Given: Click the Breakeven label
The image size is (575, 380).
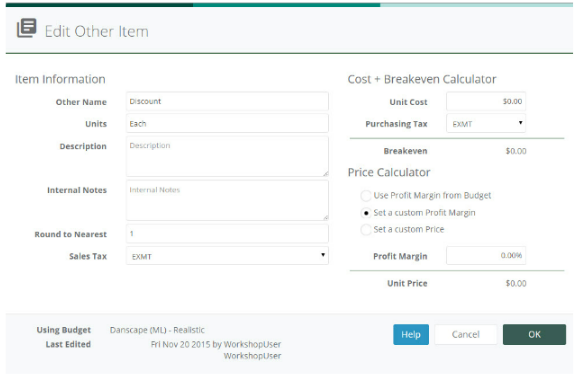Looking at the screenshot, I should [x=405, y=151].
